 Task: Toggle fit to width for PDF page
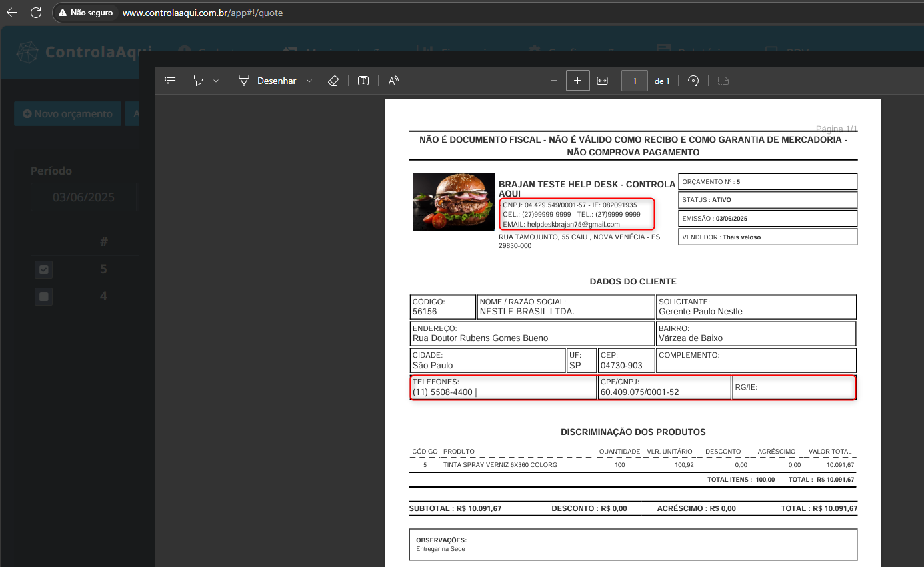[x=602, y=81]
